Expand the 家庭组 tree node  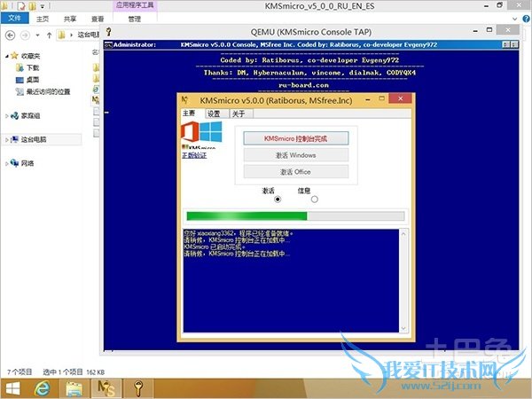7,116
